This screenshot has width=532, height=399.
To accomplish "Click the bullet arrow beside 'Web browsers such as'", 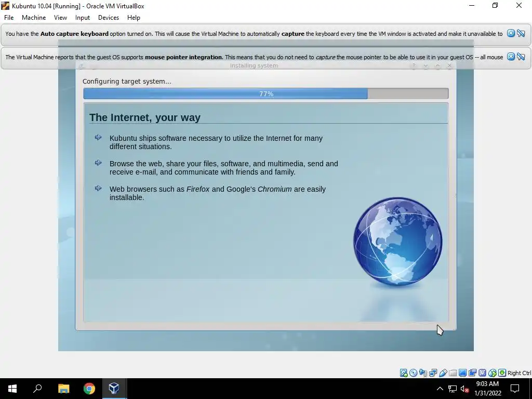I will click(98, 188).
